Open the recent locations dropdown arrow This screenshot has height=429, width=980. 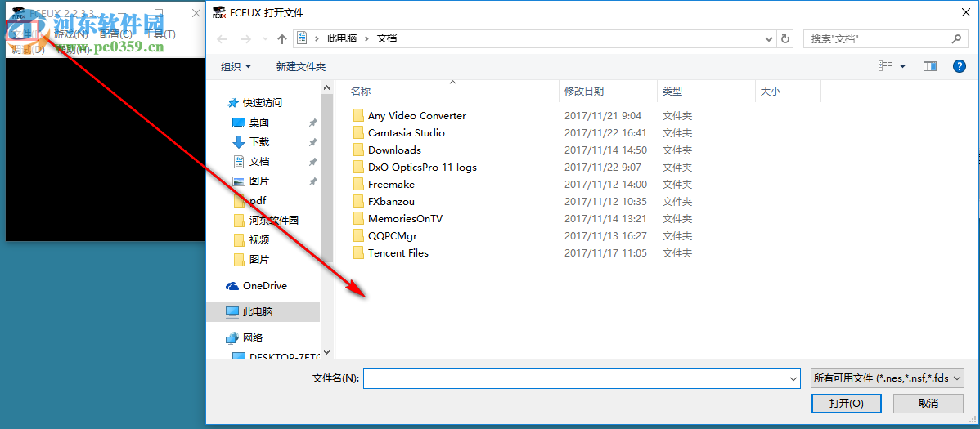coord(264,38)
